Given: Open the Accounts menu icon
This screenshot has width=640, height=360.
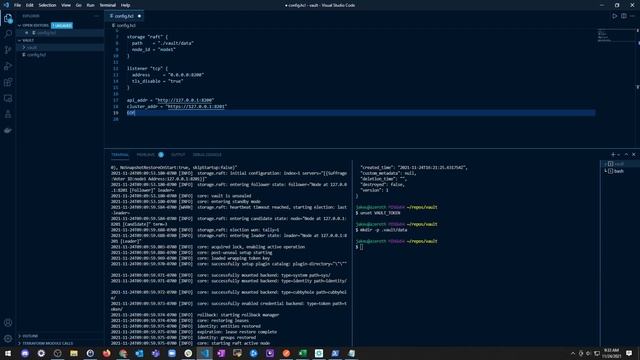Looking at the screenshot, I should click(8, 322).
